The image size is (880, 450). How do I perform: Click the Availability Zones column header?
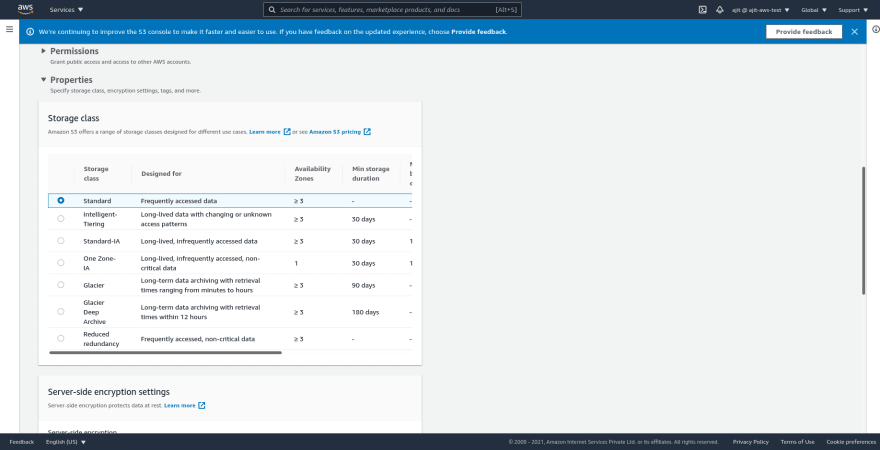[x=313, y=173]
